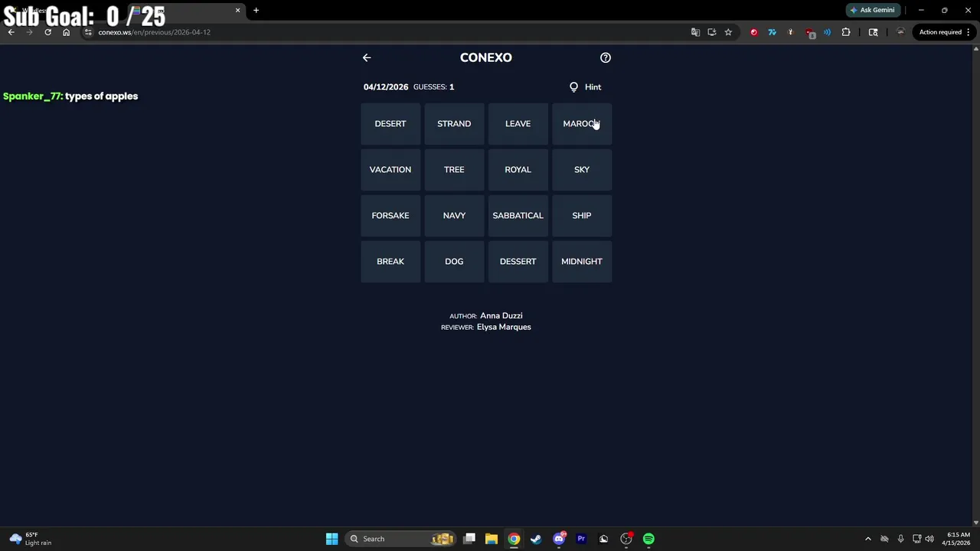
Task: Select the LEAVE word tile
Action: tap(518, 124)
